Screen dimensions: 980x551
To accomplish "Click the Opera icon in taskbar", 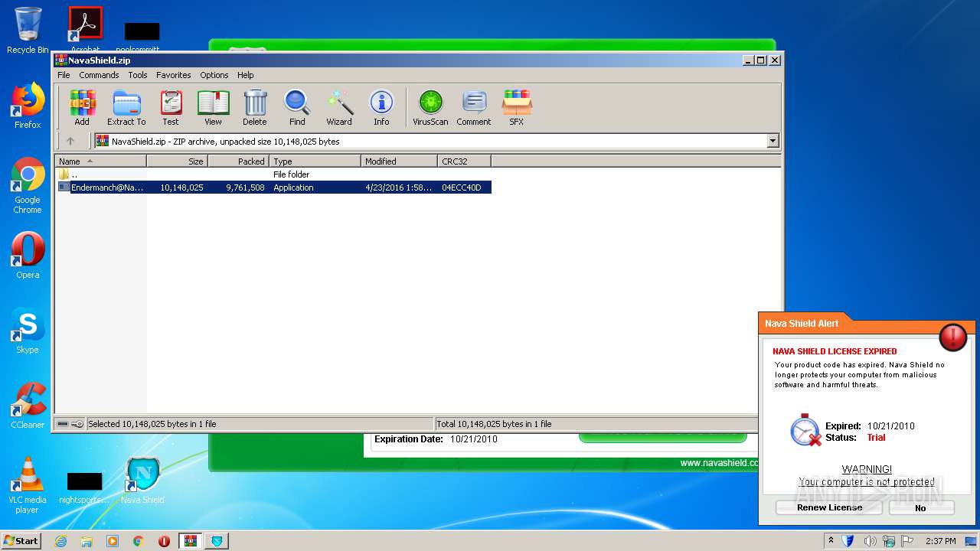I will pos(164,541).
